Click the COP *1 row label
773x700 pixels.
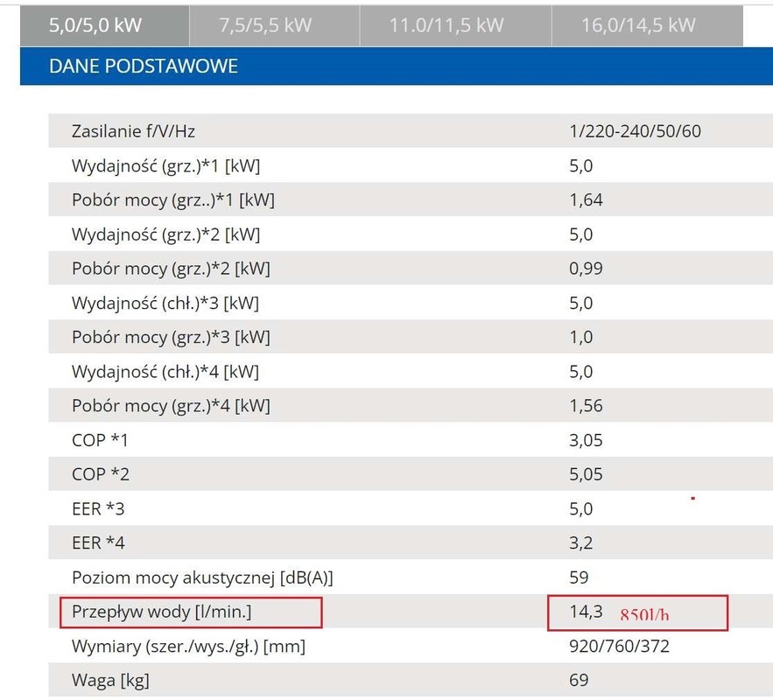100,440
